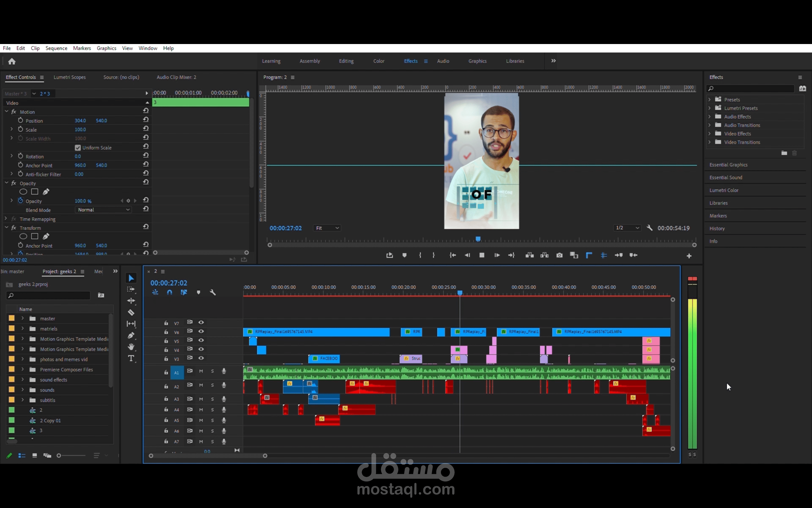Click Mark In button

420,255
